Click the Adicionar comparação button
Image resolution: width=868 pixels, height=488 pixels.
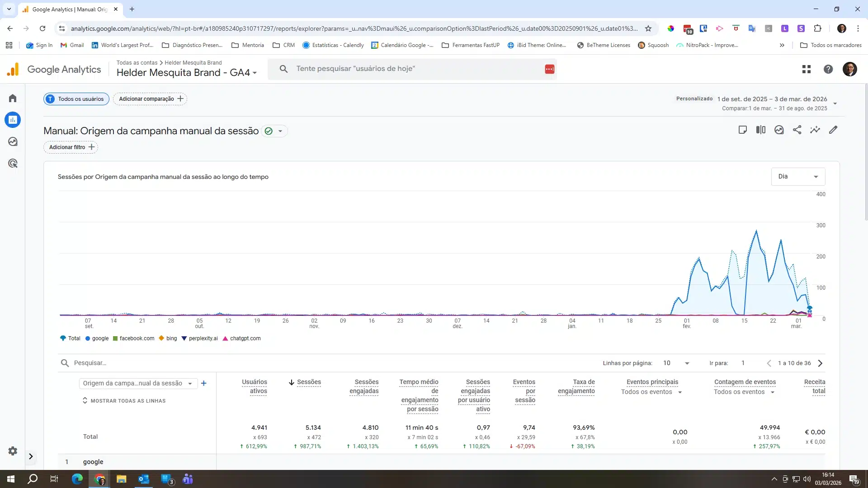click(150, 99)
